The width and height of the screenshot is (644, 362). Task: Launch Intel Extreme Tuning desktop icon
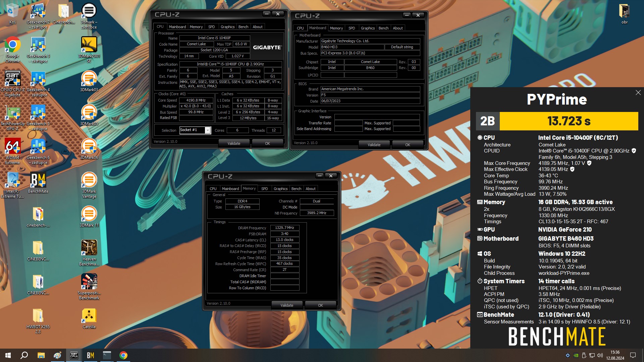click(12, 185)
